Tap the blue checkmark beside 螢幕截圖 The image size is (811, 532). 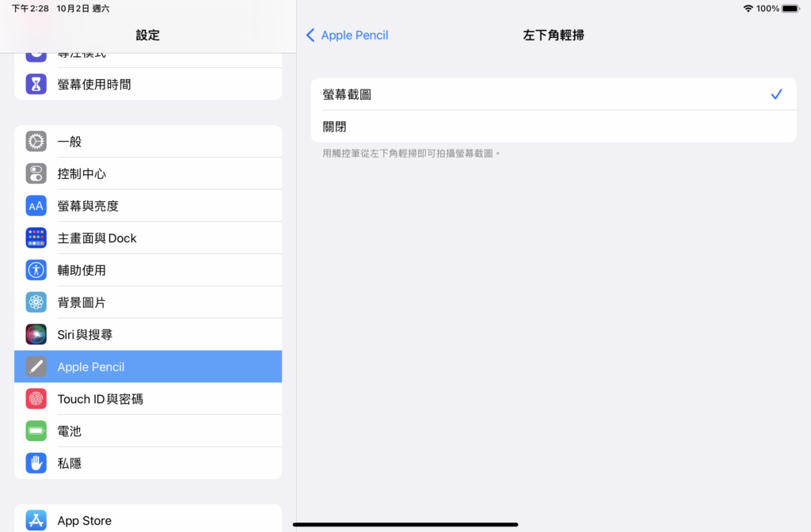pyautogui.click(x=776, y=94)
